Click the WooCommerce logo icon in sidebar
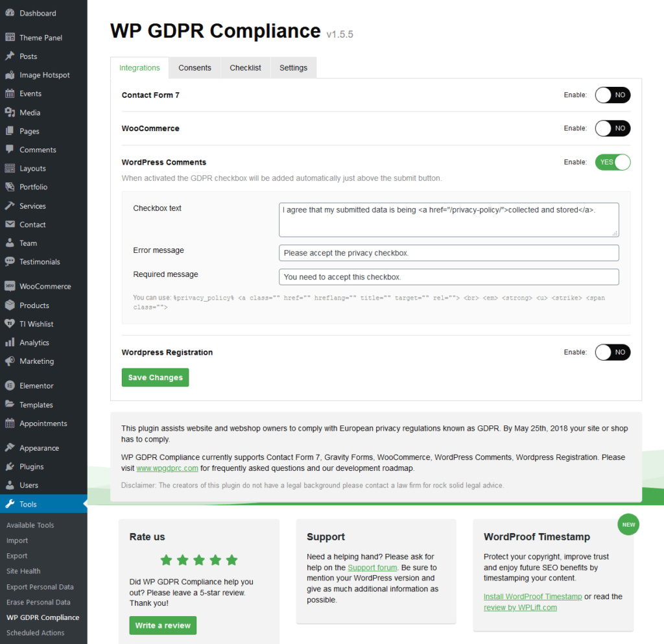The image size is (664, 644). point(10,286)
